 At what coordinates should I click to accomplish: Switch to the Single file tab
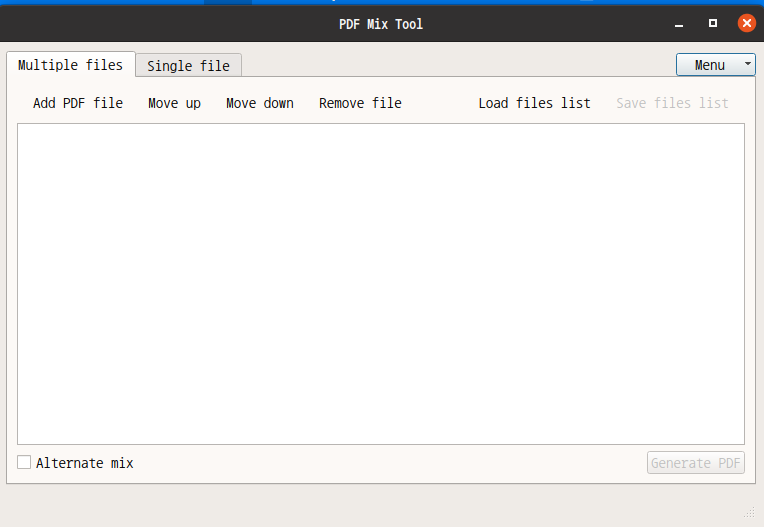coord(188,66)
